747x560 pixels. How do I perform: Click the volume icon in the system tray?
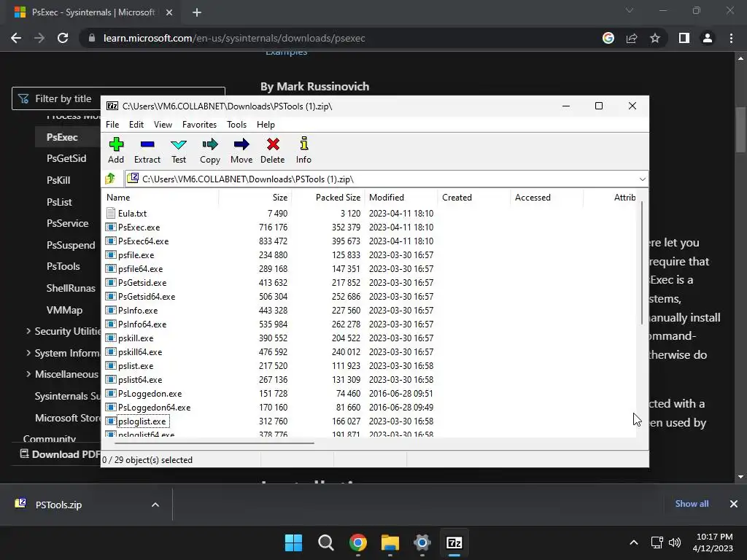coord(675,542)
